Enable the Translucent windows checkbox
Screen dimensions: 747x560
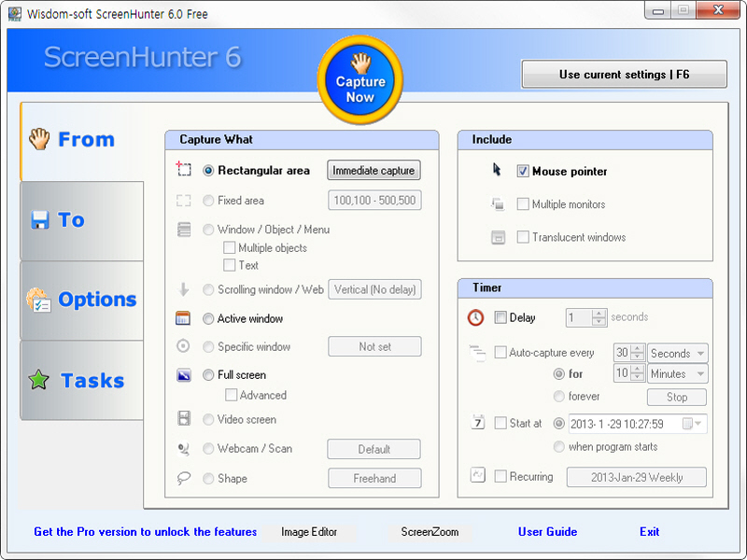[x=523, y=237]
